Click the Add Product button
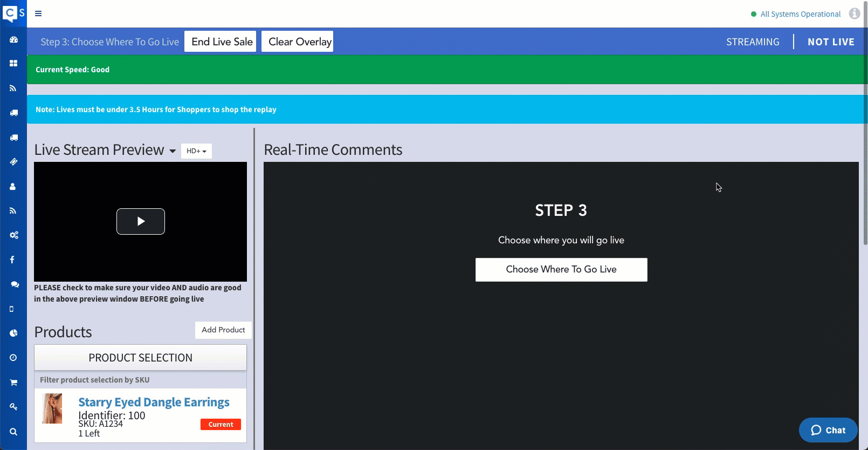 [x=223, y=330]
